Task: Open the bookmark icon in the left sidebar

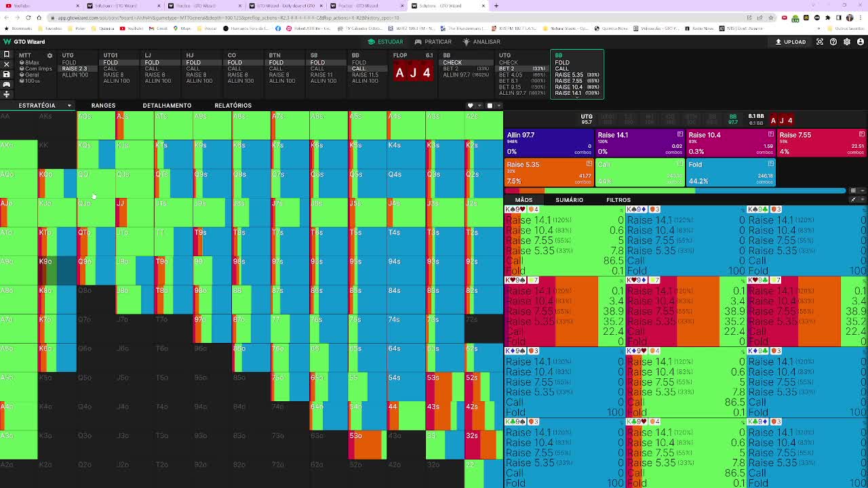Action: click(7, 55)
